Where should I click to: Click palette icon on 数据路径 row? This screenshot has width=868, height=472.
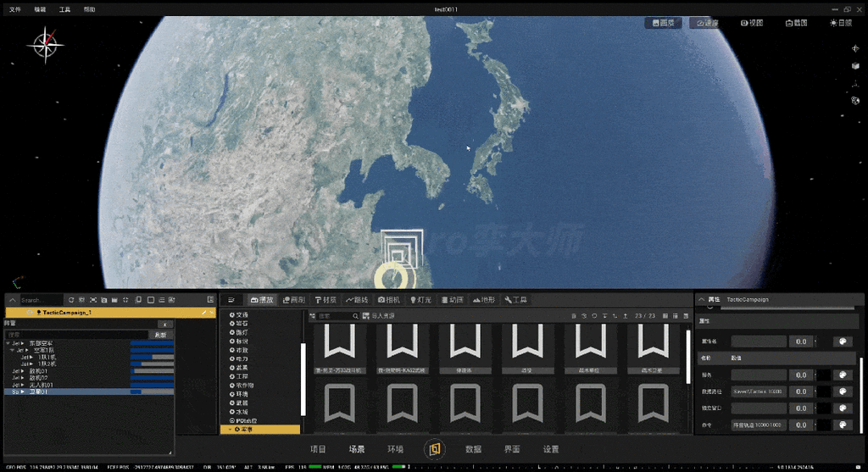pos(843,391)
